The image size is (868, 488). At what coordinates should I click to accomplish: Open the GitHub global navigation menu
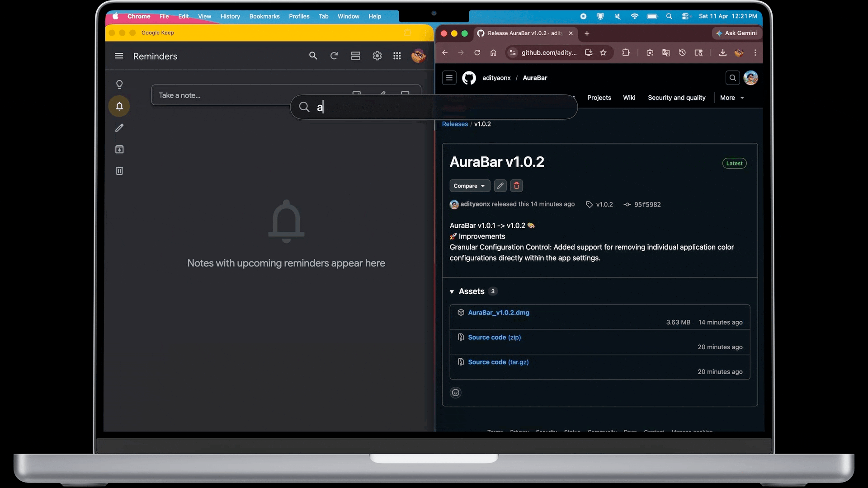tap(449, 78)
